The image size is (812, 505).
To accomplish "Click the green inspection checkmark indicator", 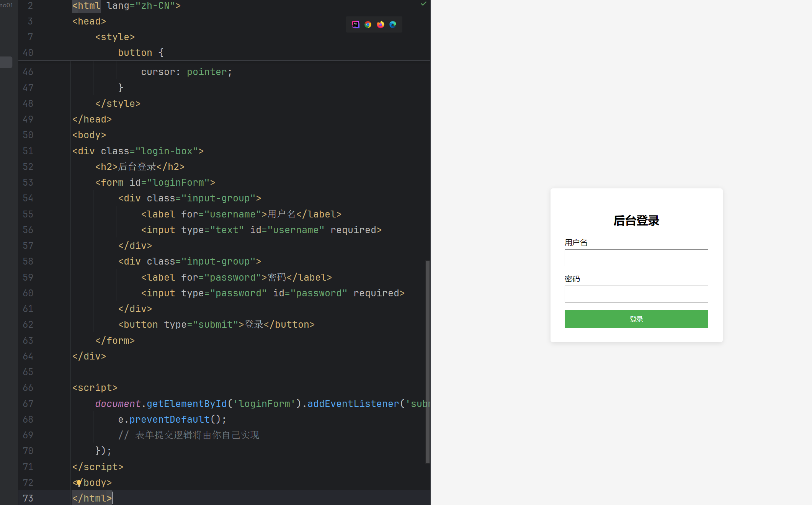I will point(423,4).
